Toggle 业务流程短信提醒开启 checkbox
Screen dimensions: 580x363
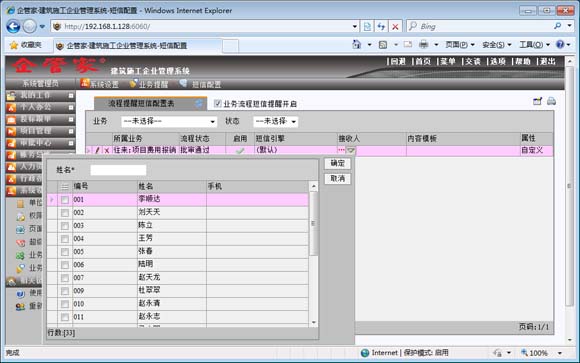click(218, 104)
